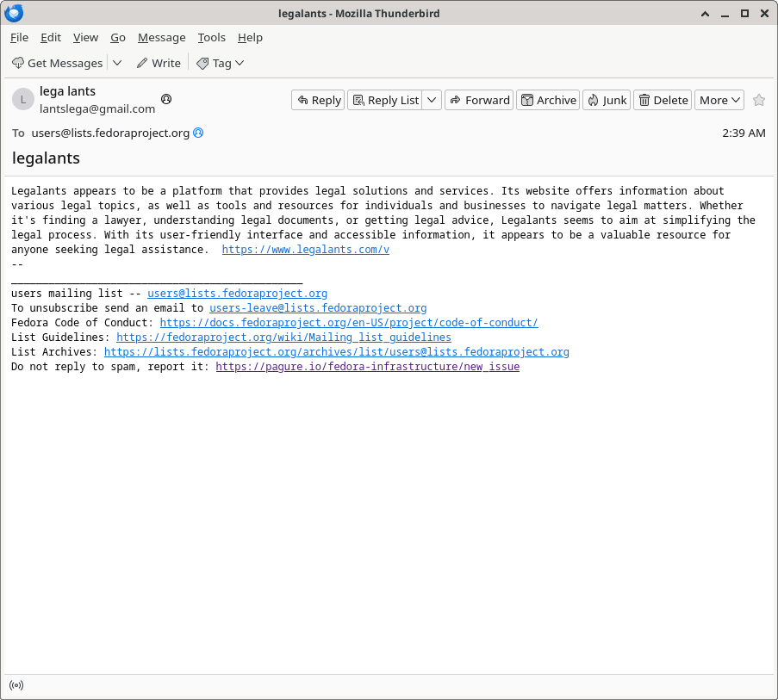
Task: Click the Reply List button
Action: pyautogui.click(x=385, y=100)
